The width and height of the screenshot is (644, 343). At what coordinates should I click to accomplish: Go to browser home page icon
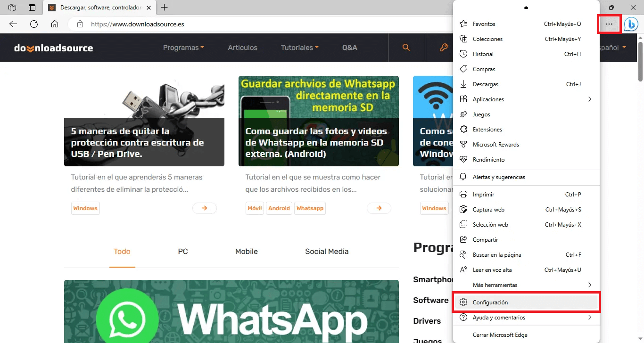[55, 24]
